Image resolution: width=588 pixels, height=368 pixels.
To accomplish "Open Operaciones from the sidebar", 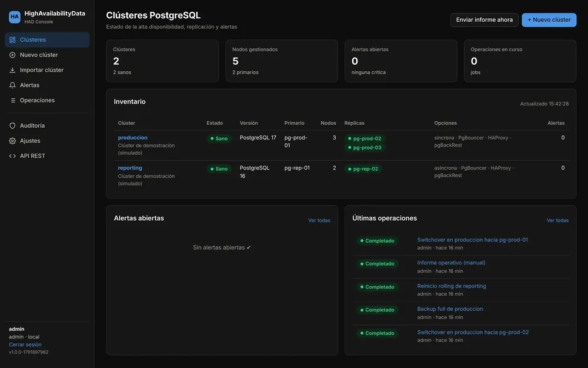I will (x=47, y=100).
